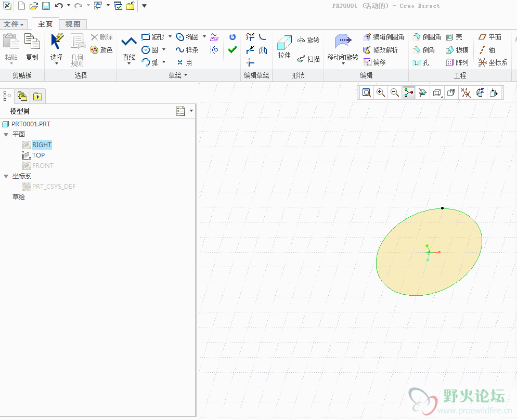Start the 拉伸 extrude tool
This screenshot has width=517, height=420.
pyautogui.click(x=284, y=48)
